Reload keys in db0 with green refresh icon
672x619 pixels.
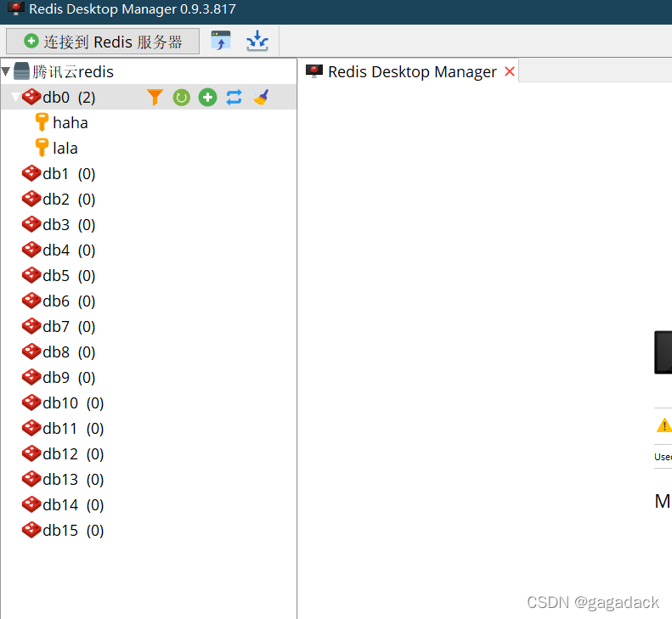pos(181,98)
